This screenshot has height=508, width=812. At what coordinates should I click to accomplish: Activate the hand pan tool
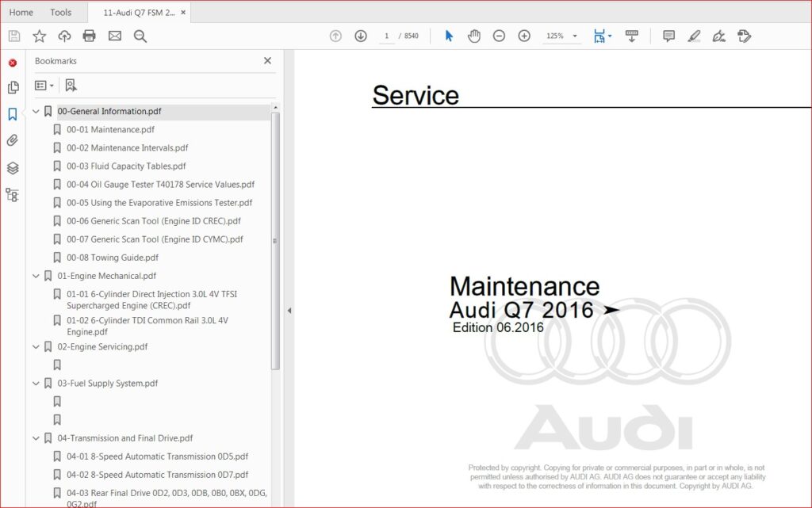tap(474, 36)
